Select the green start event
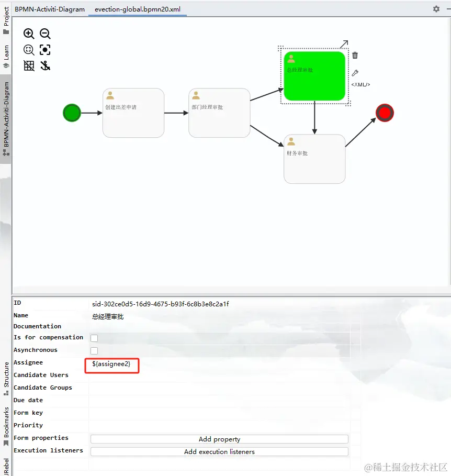Image resolution: width=451 pixels, height=476 pixels. pos(72,113)
